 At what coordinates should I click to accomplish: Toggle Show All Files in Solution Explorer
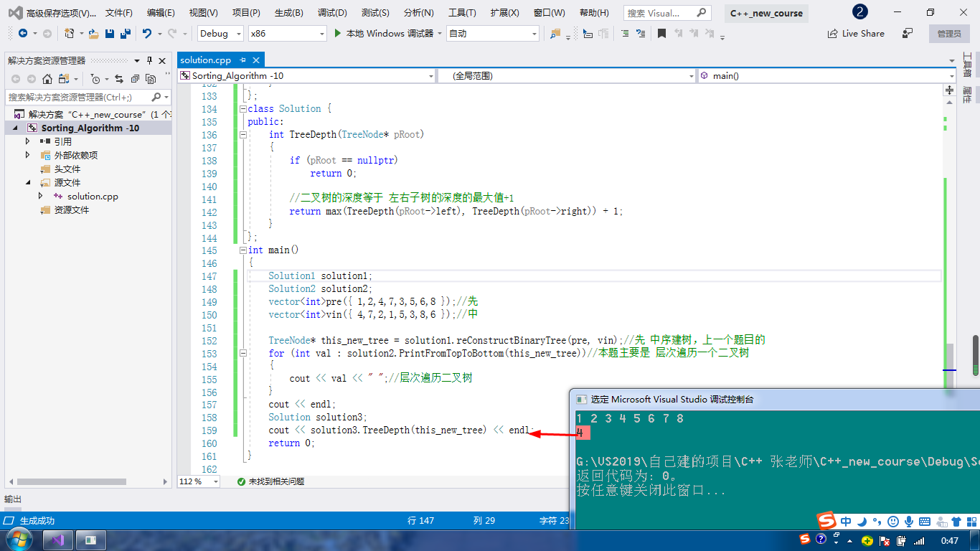pos(151,79)
